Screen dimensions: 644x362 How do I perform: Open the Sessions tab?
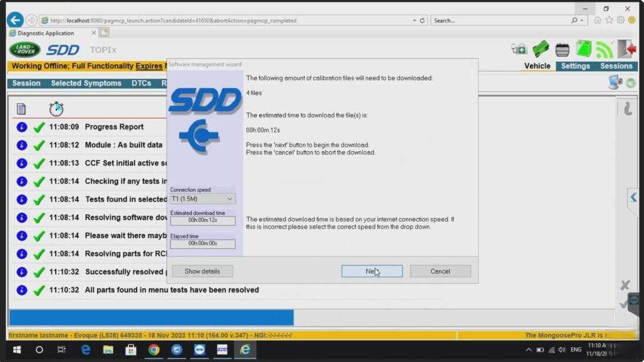[616, 66]
